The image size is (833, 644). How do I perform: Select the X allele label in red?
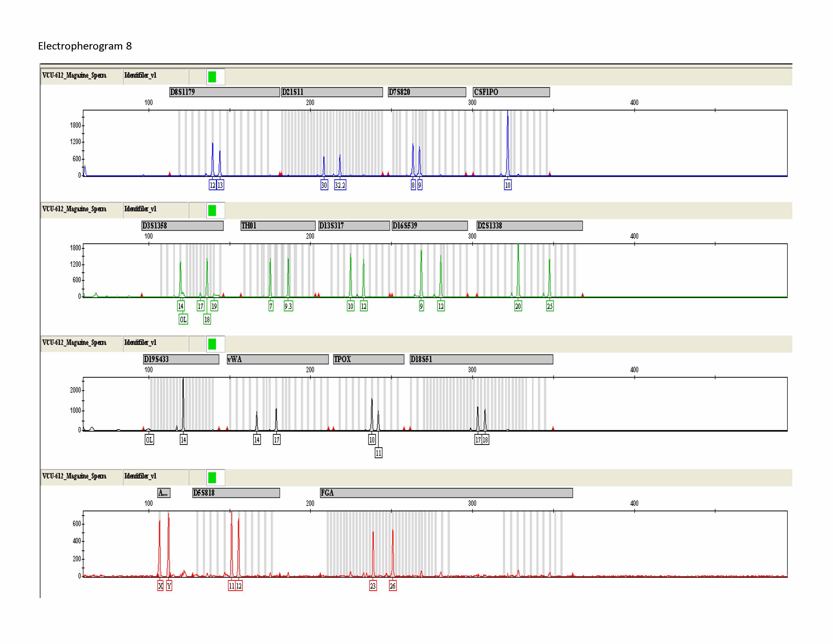click(160, 586)
